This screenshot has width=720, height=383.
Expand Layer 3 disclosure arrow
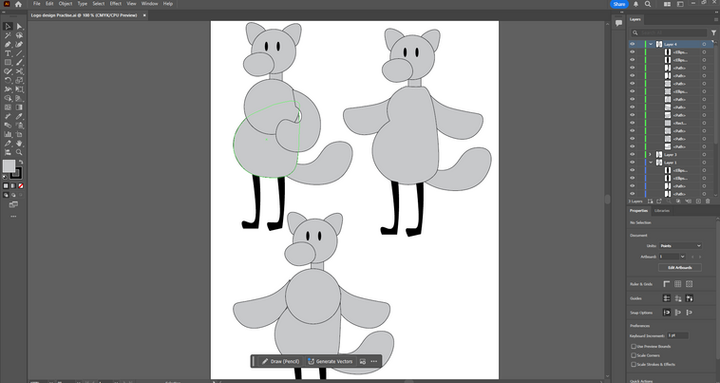650,154
